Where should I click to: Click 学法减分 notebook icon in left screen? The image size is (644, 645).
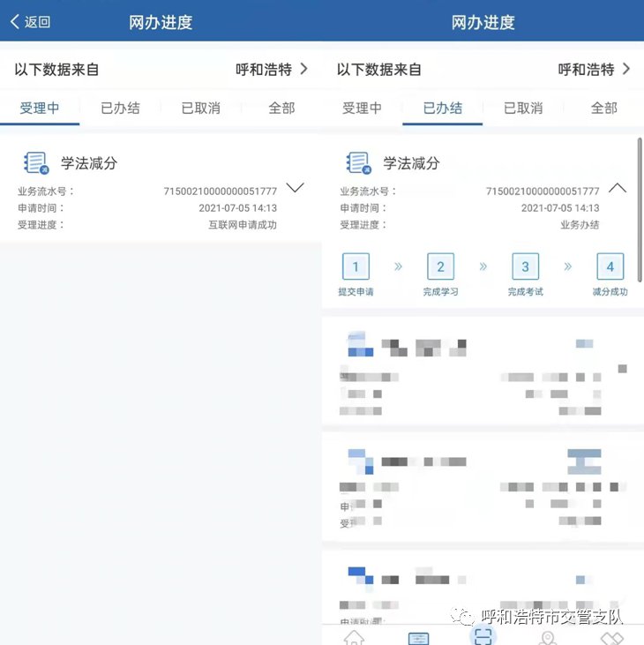(x=36, y=163)
